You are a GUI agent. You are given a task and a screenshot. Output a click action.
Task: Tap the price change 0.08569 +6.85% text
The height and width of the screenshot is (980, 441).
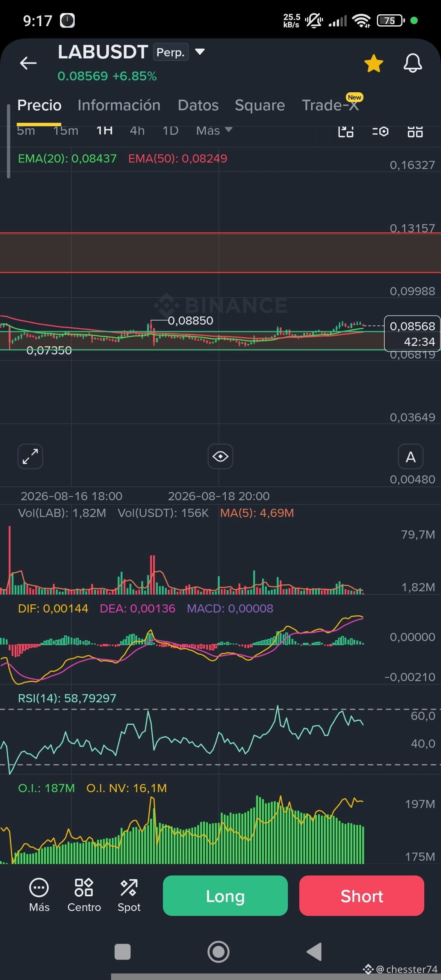(x=107, y=76)
